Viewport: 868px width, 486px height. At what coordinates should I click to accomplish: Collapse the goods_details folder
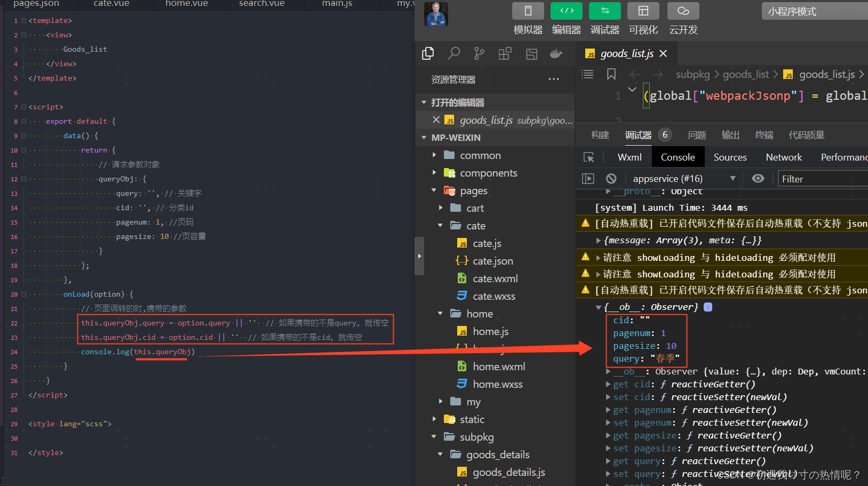(441, 455)
